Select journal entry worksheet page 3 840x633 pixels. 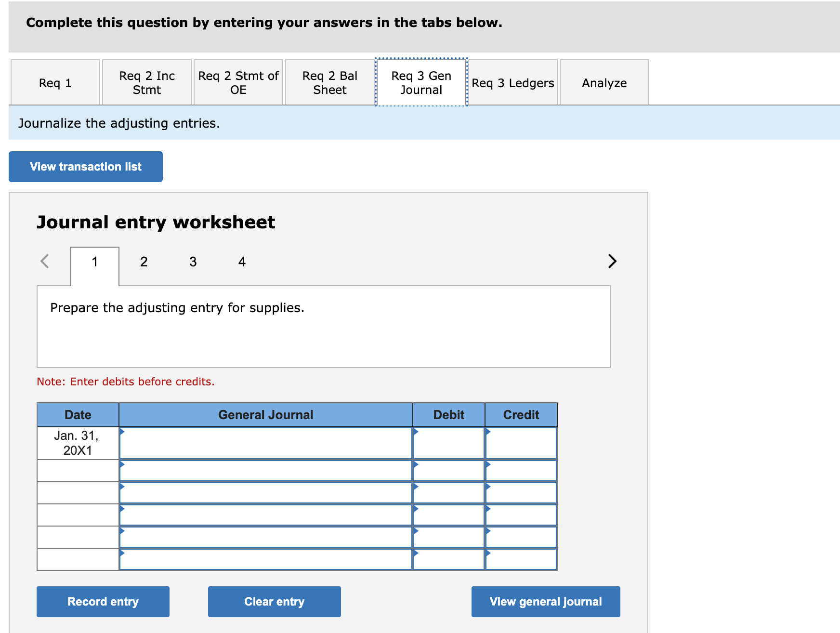pos(193,262)
